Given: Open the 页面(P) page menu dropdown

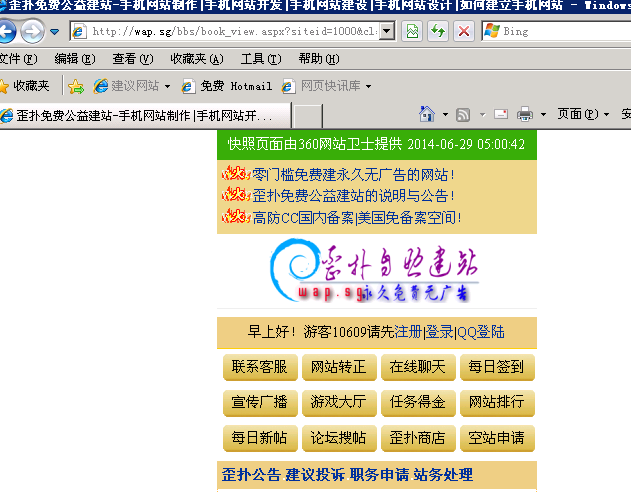Looking at the screenshot, I should (x=583, y=114).
